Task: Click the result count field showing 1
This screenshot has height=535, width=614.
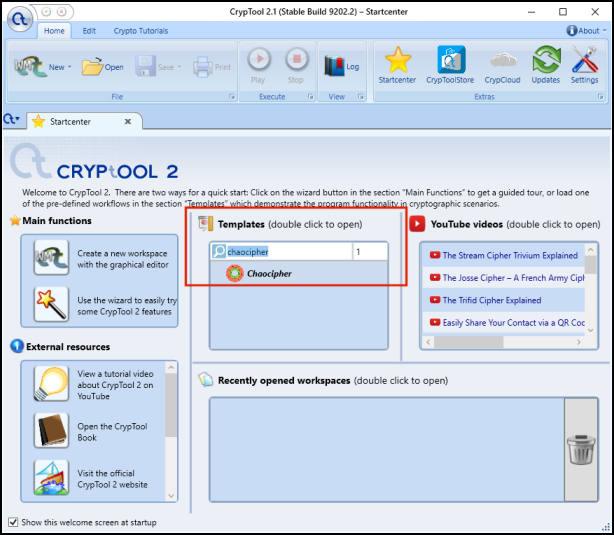Action: 370,251
